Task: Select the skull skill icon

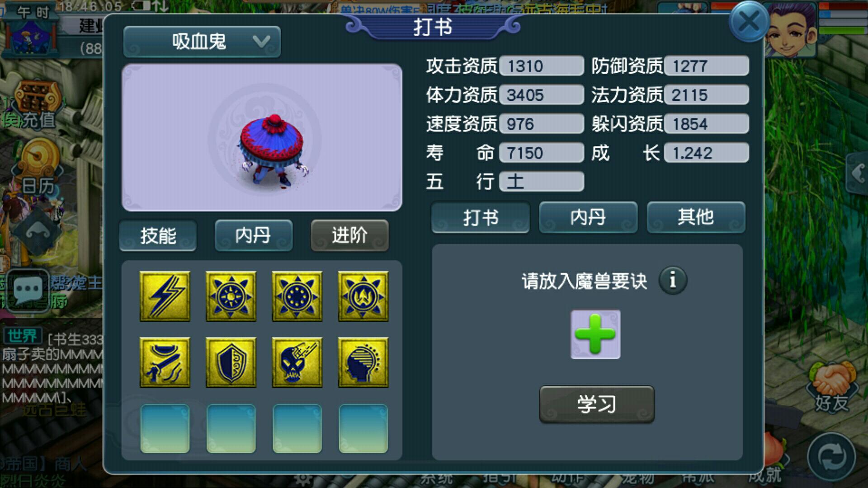Action: [297, 362]
